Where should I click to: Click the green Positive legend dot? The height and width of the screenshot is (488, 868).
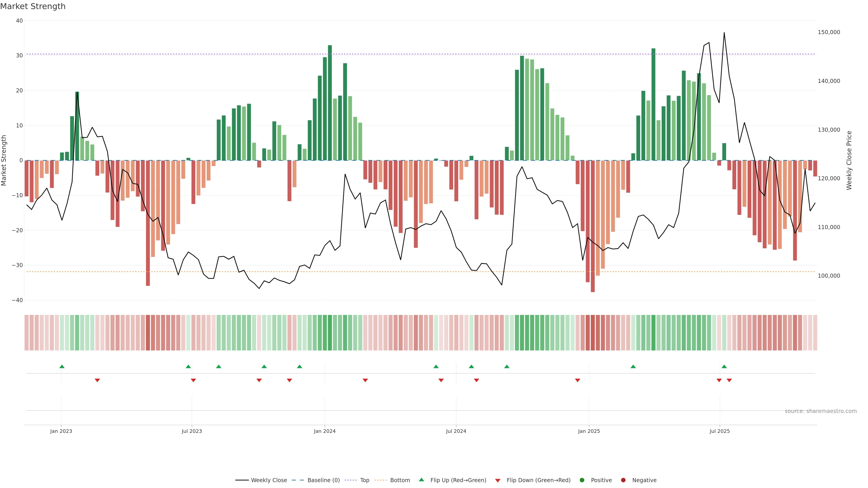(x=582, y=480)
